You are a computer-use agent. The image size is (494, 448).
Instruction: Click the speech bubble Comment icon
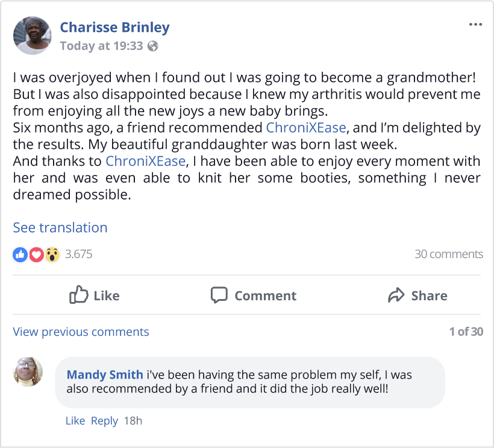219,295
